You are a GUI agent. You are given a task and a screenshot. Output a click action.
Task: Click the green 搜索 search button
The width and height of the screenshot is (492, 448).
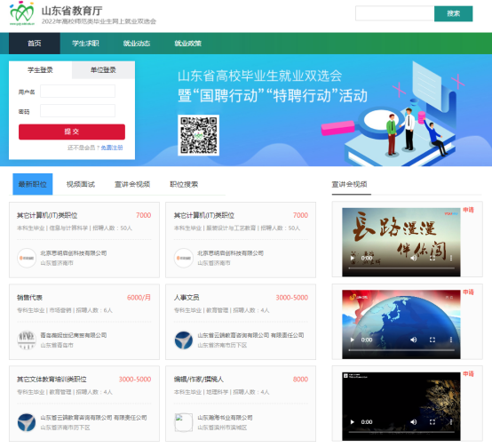point(453,13)
